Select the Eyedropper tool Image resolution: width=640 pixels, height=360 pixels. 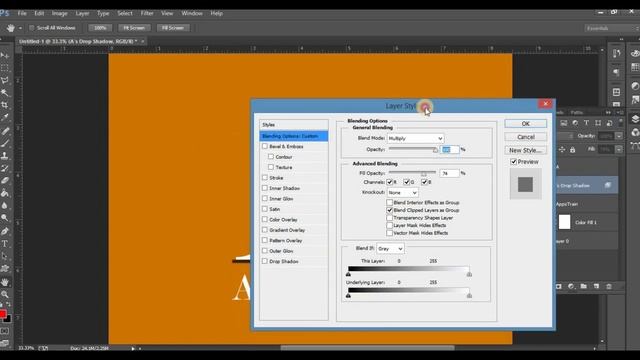[x=5, y=118]
